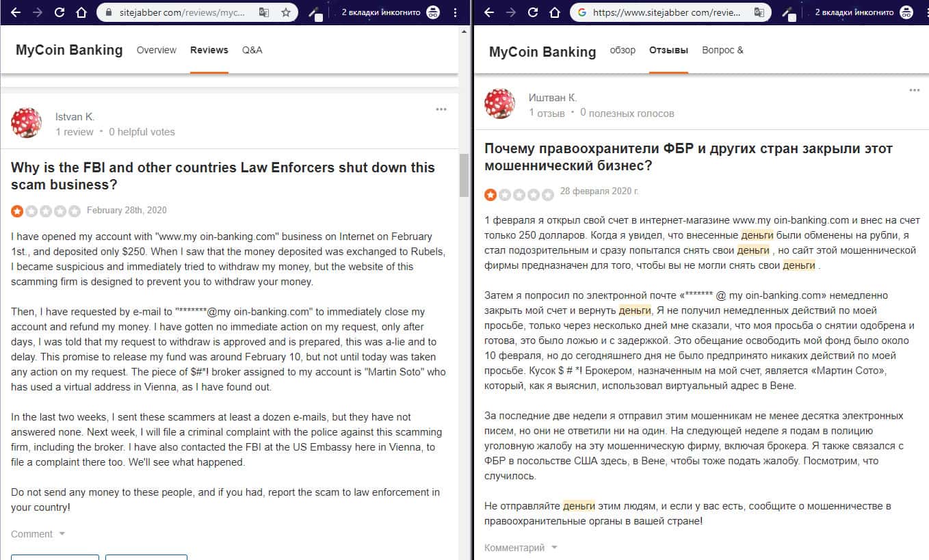Bookmark the page with the star icon in left window
The width and height of the screenshot is (929, 560).
pos(286,12)
